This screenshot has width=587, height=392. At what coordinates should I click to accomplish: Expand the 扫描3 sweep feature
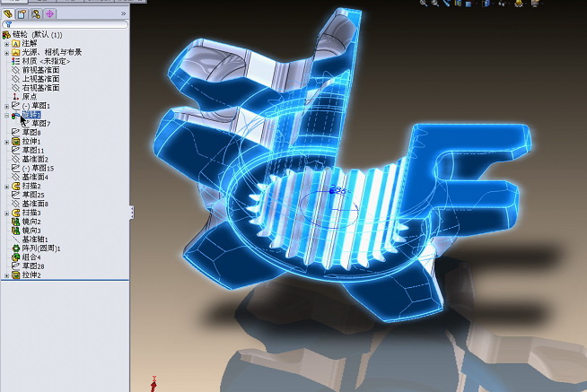pyautogui.click(x=6, y=213)
